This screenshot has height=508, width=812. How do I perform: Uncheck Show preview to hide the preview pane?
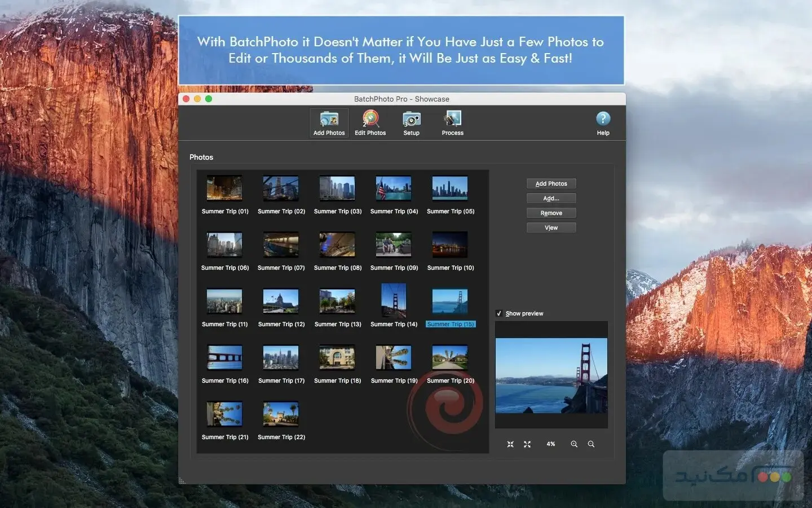coord(499,313)
